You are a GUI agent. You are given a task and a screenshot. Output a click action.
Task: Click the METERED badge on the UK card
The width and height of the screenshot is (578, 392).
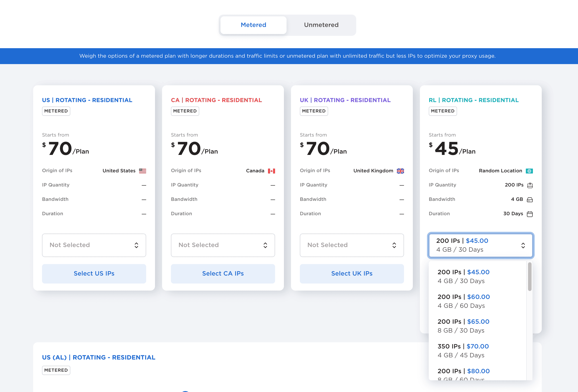coord(314,111)
